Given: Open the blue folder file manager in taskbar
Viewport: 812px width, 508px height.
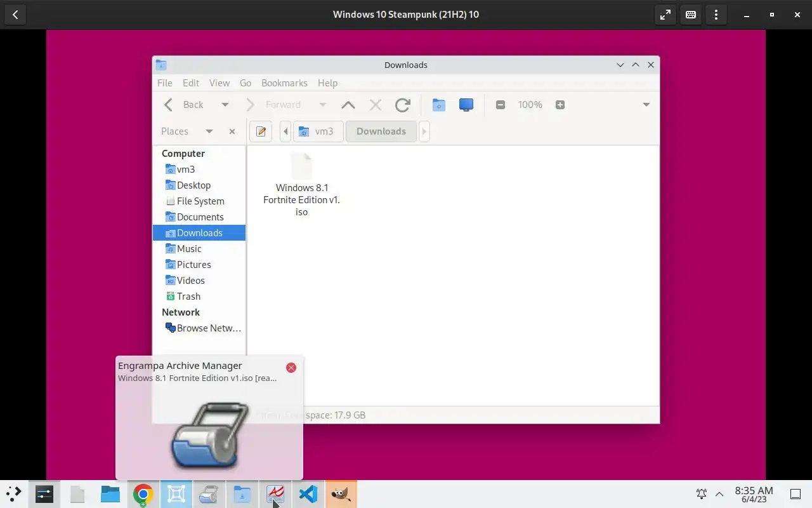Looking at the screenshot, I should 110,493.
